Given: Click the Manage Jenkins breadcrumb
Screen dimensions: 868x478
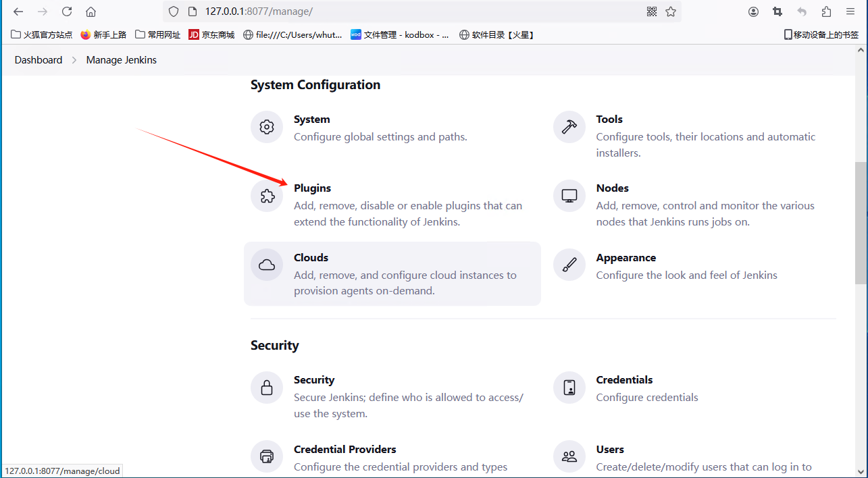Looking at the screenshot, I should tap(122, 60).
